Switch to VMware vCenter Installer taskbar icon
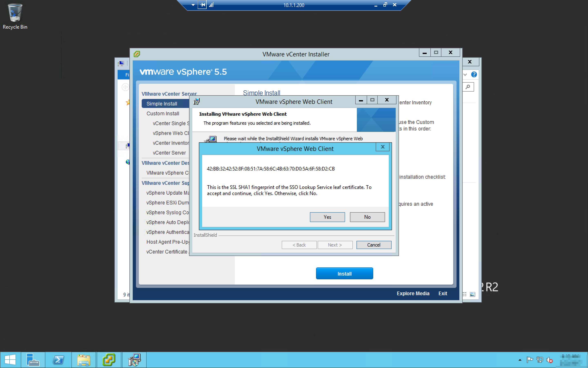 pos(109,360)
